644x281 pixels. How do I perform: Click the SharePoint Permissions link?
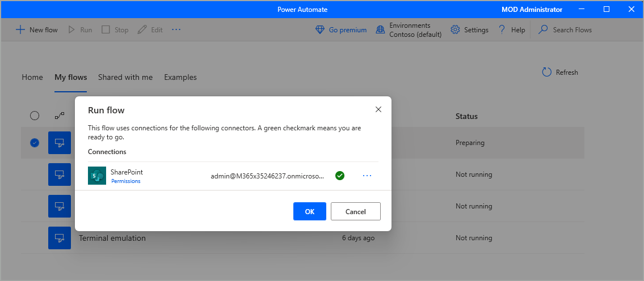[x=125, y=181]
